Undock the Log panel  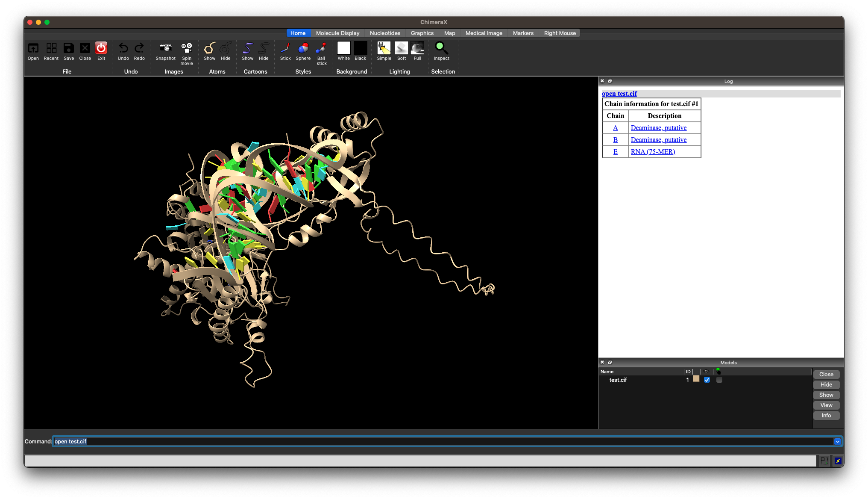click(610, 81)
